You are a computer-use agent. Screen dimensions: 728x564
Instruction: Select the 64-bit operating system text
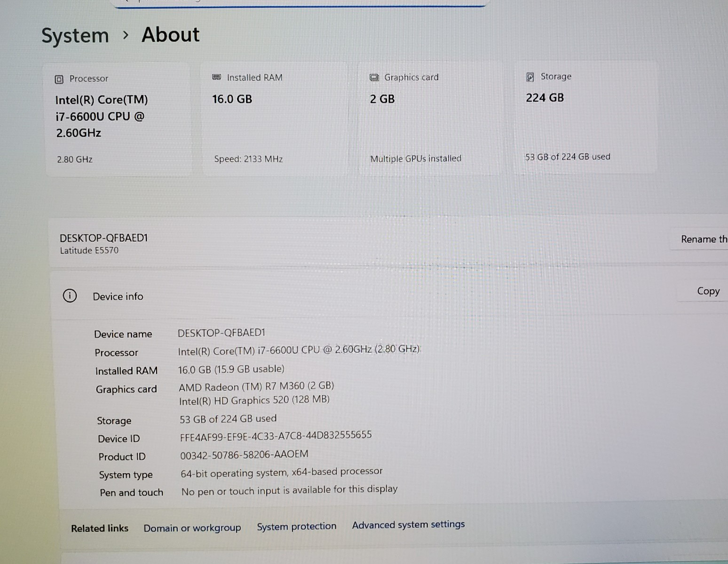pos(282,472)
